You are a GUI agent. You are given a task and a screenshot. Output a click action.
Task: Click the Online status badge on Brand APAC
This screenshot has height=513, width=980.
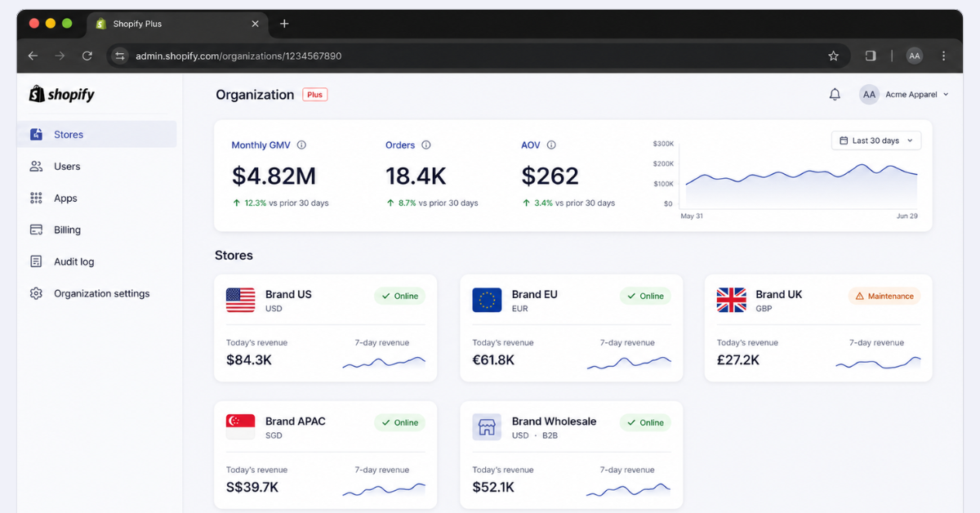coord(400,422)
